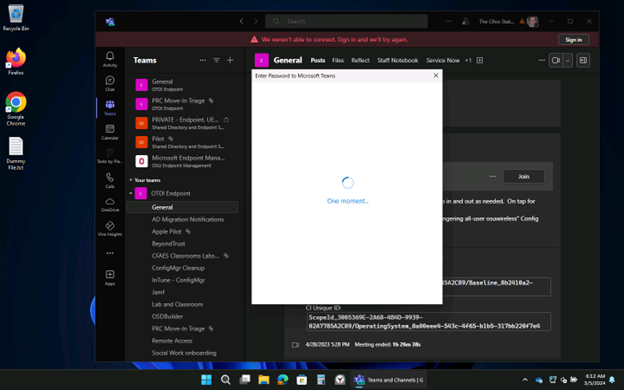Image resolution: width=624 pixels, height=390 pixels.
Task: Expand the +1 more tabs menu
Action: (x=468, y=60)
